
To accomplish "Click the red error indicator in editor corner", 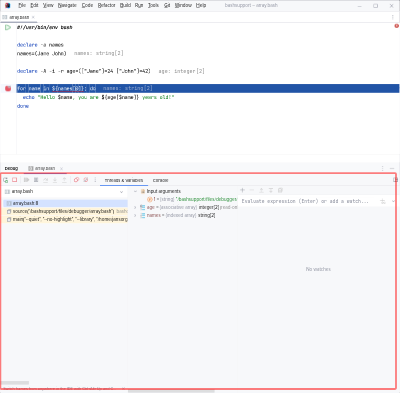I will 396,26.
